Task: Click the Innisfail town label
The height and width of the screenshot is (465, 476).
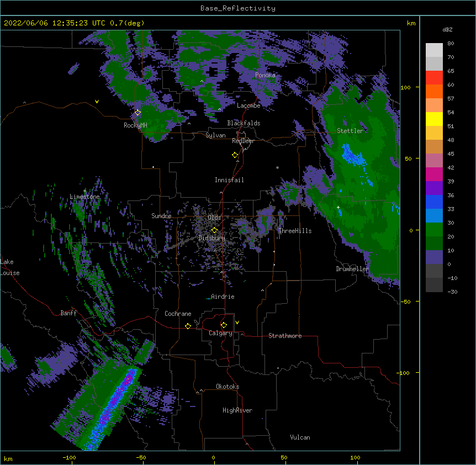Action: (229, 180)
